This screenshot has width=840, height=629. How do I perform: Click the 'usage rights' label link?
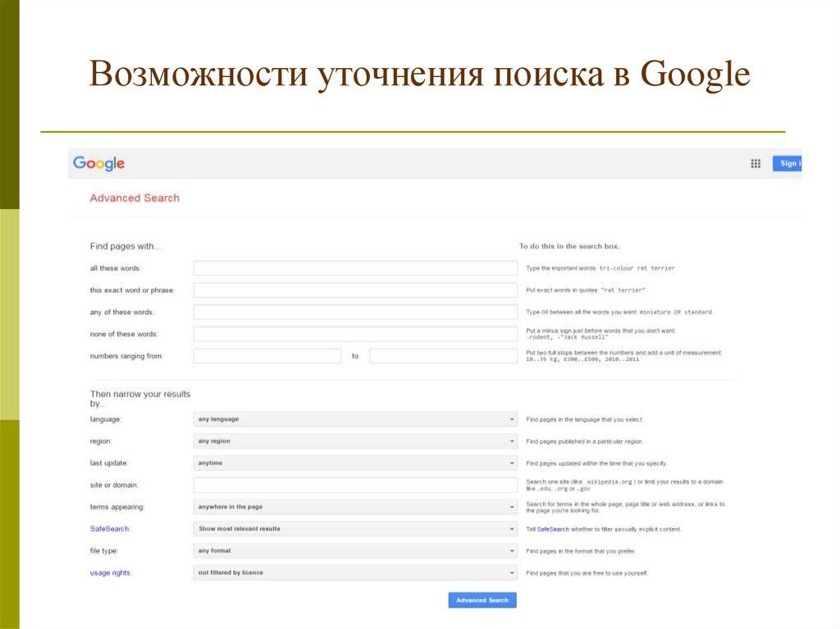[111, 572]
